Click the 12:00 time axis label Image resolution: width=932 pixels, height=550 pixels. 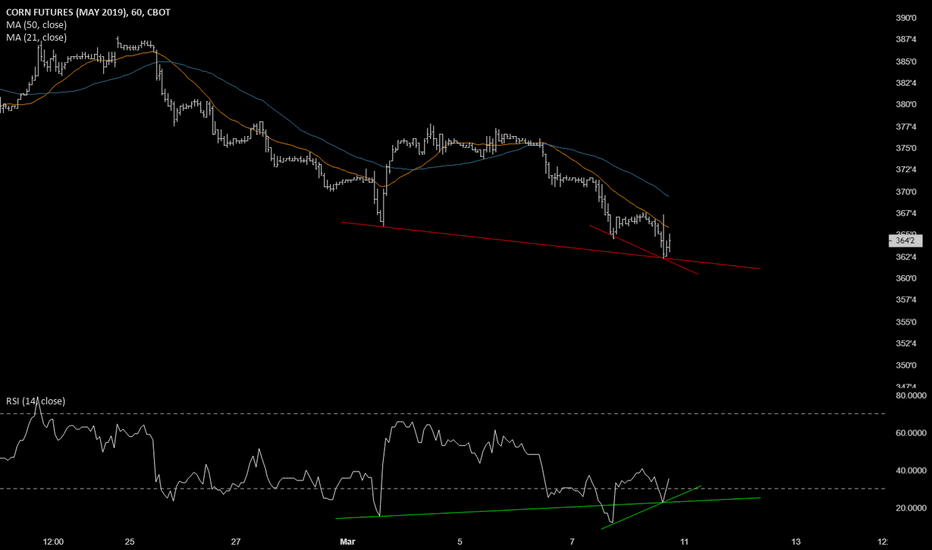(x=53, y=542)
